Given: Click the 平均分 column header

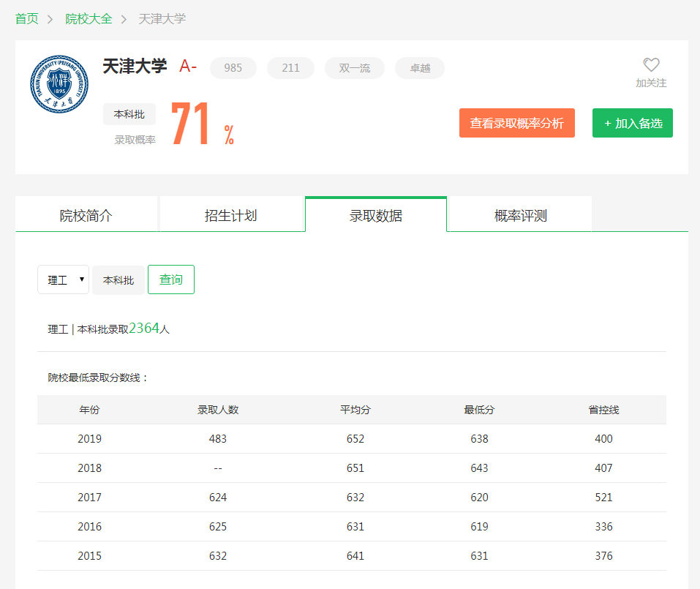Looking at the screenshot, I should pyautogui.click(x=355, y=410).
